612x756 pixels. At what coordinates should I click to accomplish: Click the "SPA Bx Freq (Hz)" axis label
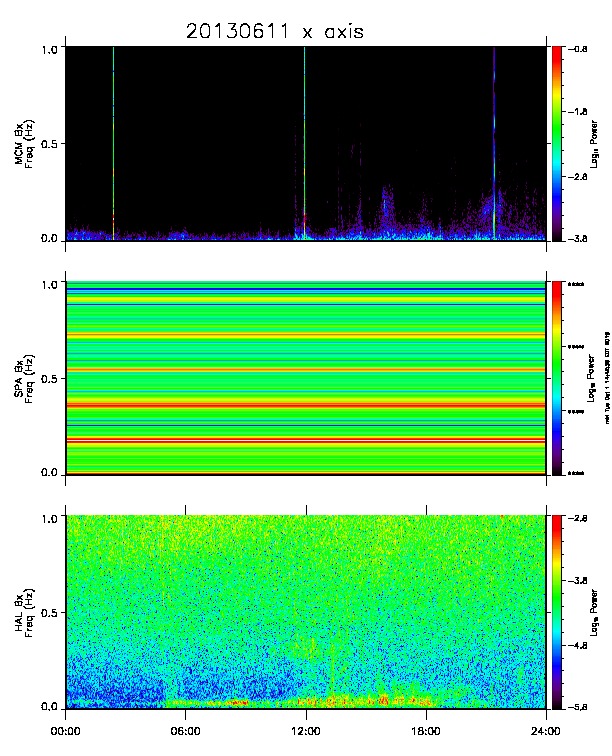tap(24, 378)
